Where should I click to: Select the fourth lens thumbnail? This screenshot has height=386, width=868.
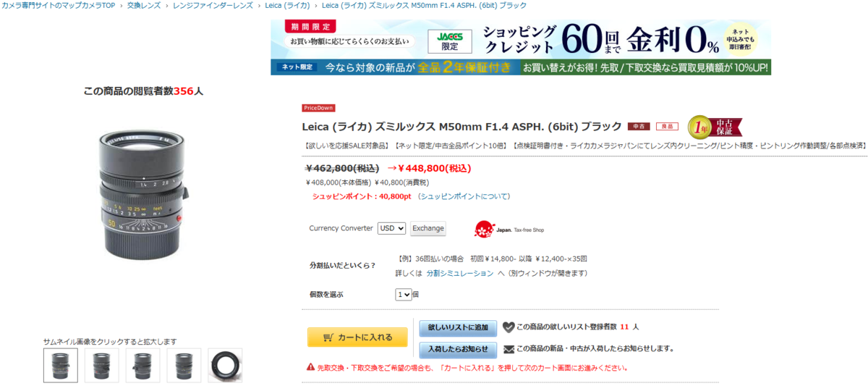(x=184, y=365)
